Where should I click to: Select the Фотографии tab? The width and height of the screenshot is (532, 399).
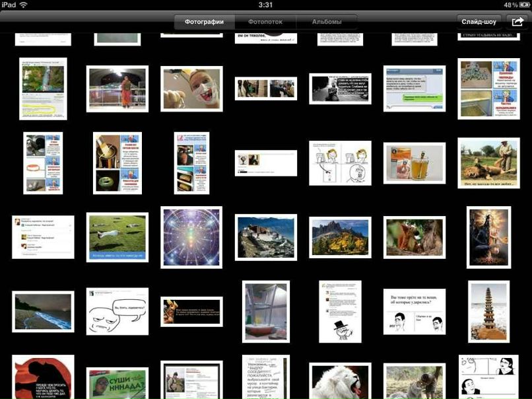click(204, 22)
